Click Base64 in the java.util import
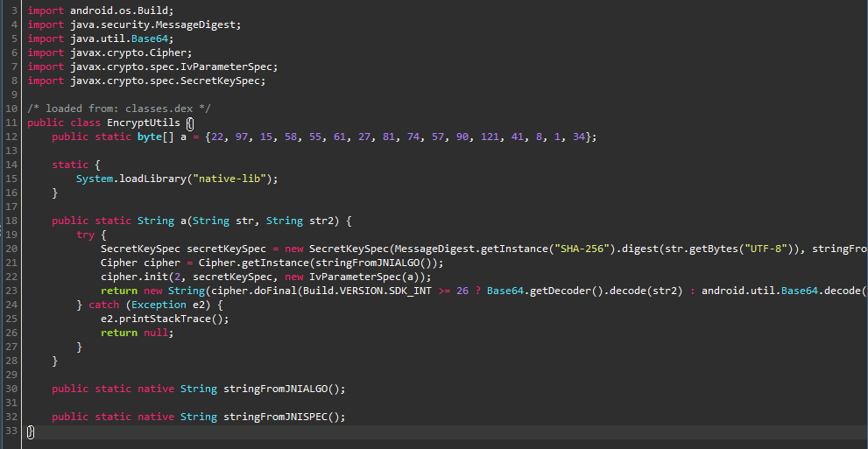This screenshot has height=449, width=868. [150, 39]
